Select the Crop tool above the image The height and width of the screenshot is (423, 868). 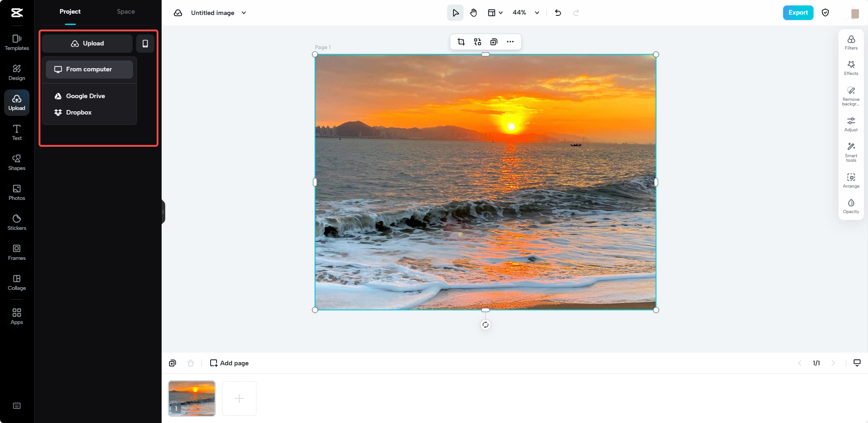(x=461, y=41)
